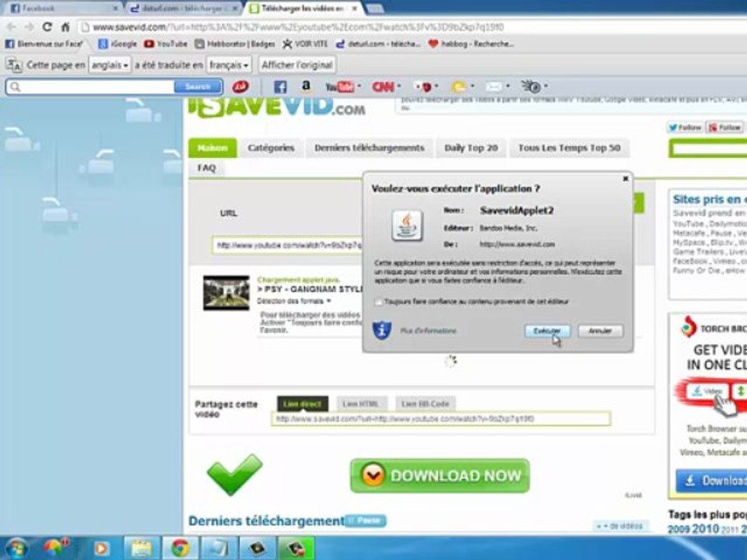747x560 pixels.
Task: Expand the weather toolbar dropdown arrow
Action: point(472,86)
